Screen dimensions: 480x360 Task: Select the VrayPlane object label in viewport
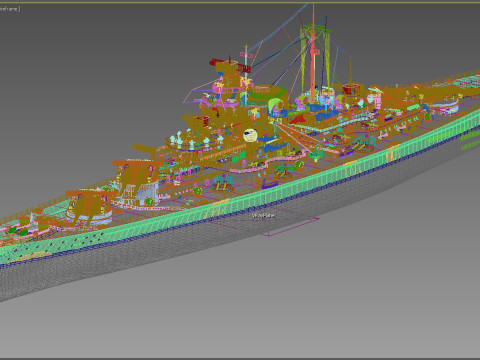263,216
